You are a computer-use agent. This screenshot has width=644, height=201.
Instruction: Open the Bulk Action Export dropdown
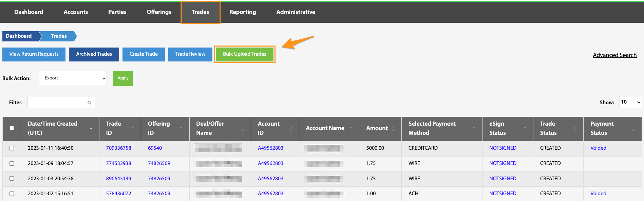point(73,78)
